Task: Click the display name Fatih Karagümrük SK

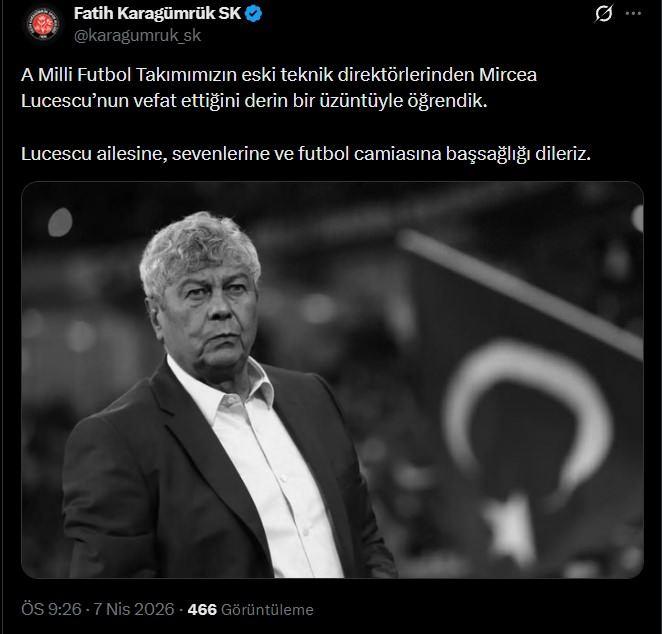Action: click(x=157, y=14)
